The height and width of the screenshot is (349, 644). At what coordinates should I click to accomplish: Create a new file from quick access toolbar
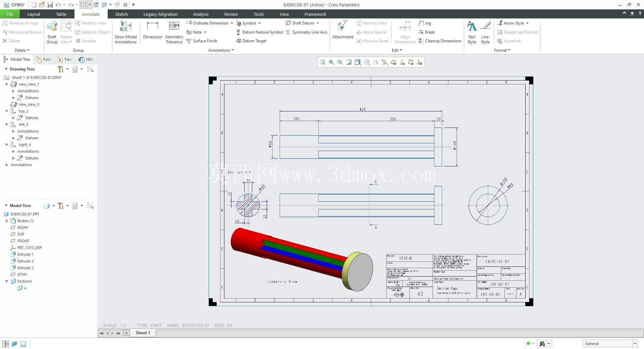tap(34, 5)
